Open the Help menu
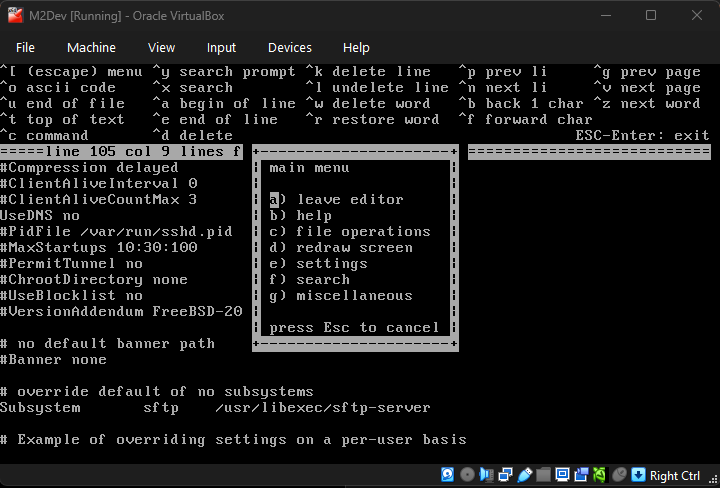 pos(356,47)
